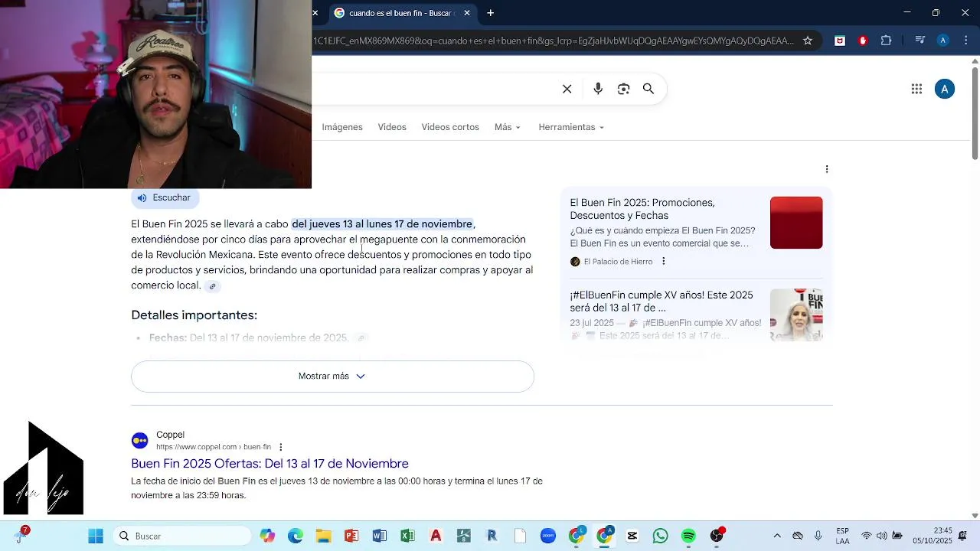
Task: Click the scrollbar down arrow
Action: [x=975, y=516]
